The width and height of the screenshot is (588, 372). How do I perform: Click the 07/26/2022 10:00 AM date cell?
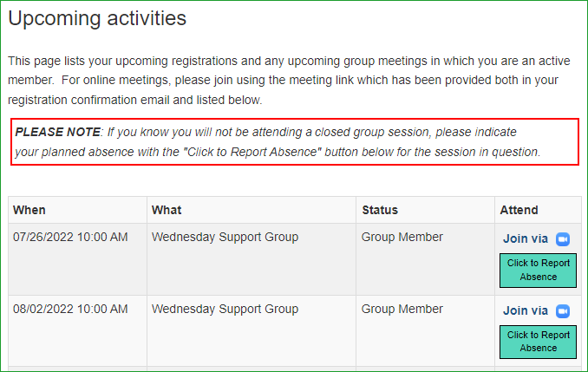70,237
